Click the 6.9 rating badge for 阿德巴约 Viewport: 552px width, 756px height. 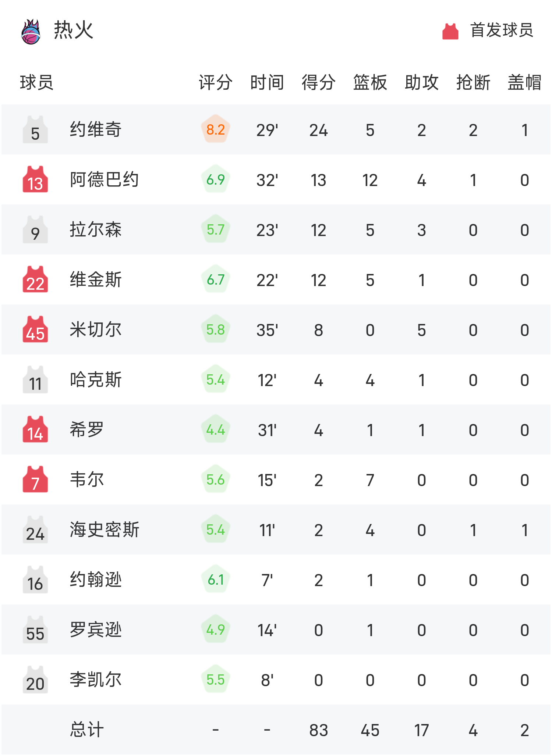[x=216, y=179]
